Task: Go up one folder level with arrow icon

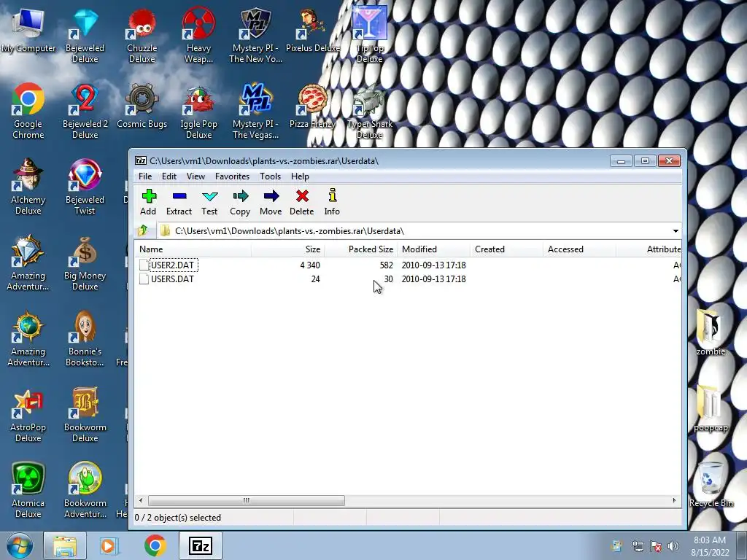Action: click(x=143, y=231)
